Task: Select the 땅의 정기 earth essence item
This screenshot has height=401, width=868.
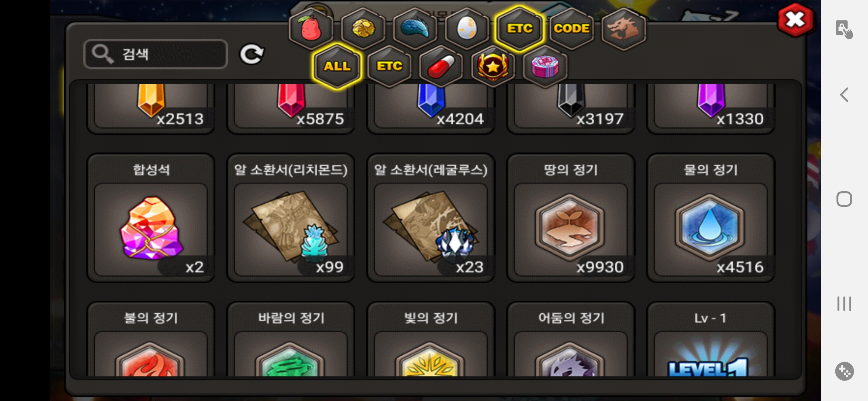Action: point(571,218)
